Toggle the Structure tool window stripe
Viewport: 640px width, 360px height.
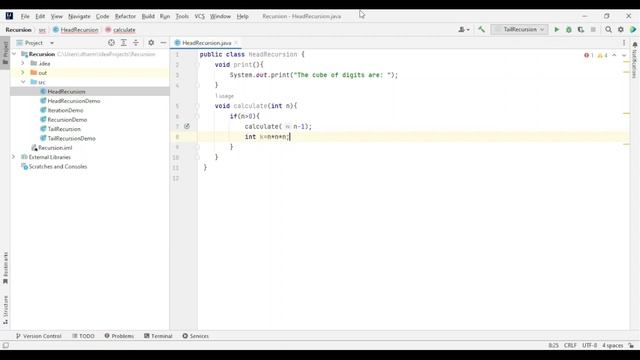tap(5, 310)
